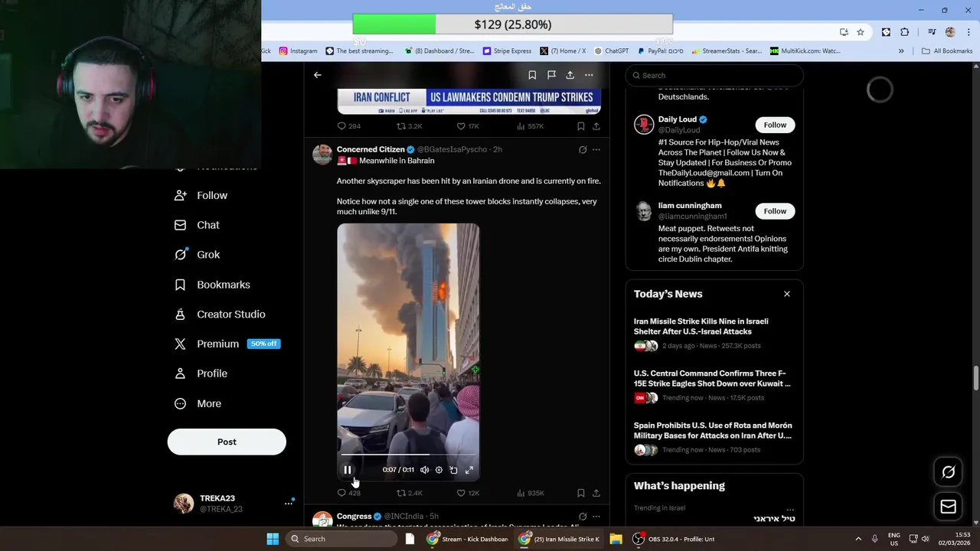Mute the video volume icon

coord(425,470)
